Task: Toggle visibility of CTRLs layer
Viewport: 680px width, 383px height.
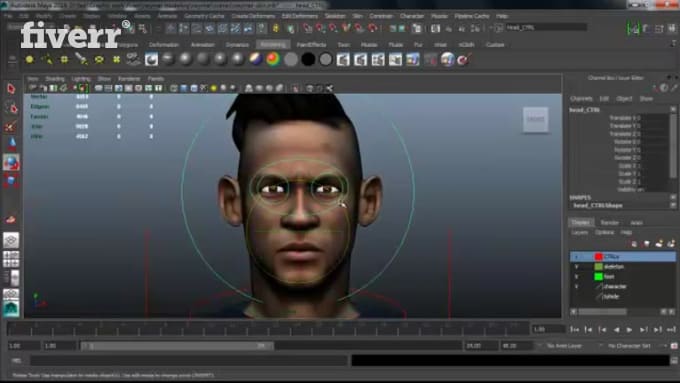Action: pos(576,257)
